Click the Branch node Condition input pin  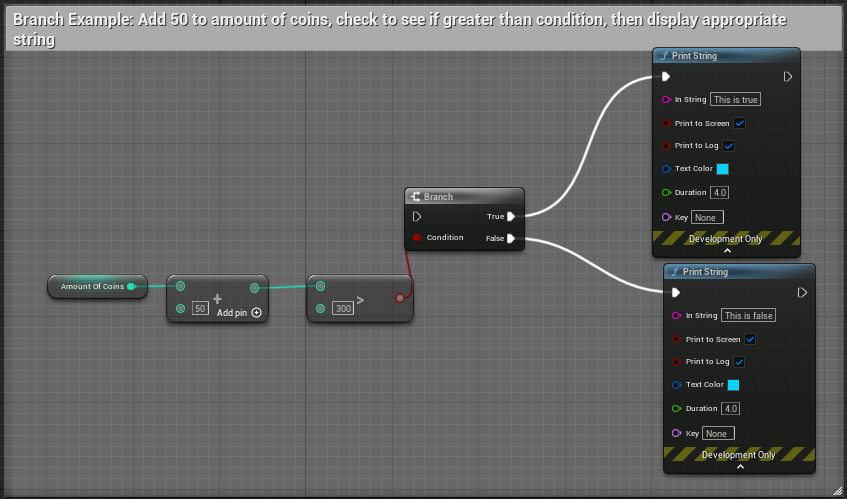point(416,238)
